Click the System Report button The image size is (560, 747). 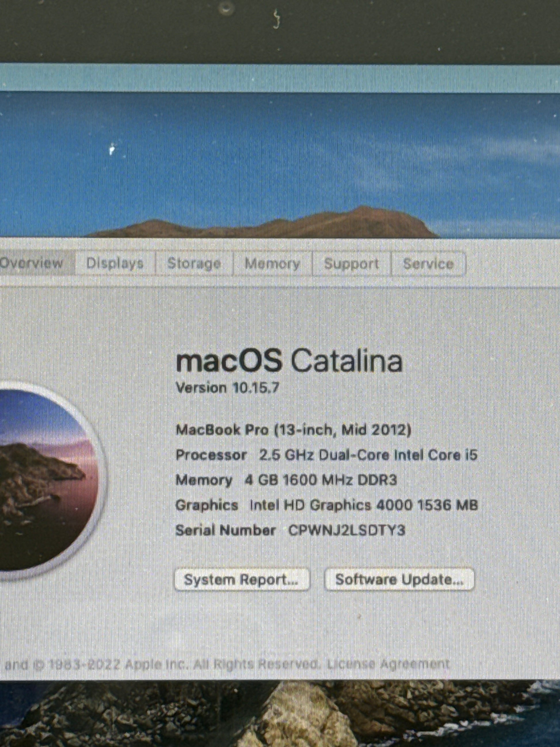(241, 579)
